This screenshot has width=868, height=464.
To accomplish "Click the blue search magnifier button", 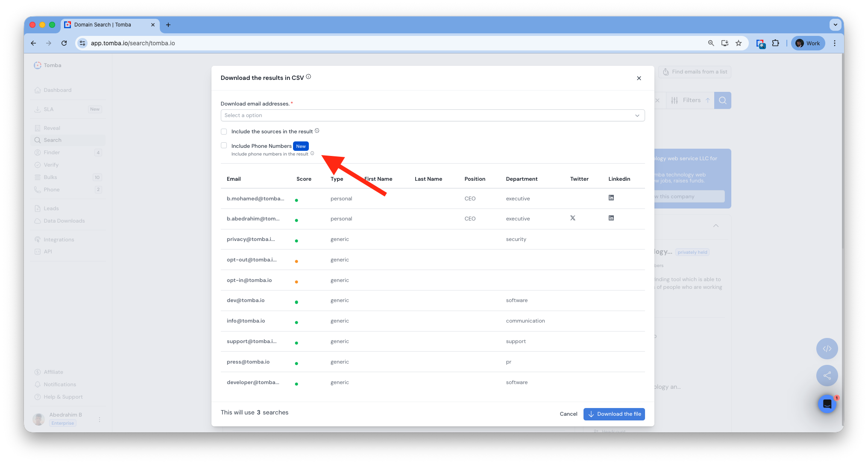I will pyautogui.click(x=722, y=100).
